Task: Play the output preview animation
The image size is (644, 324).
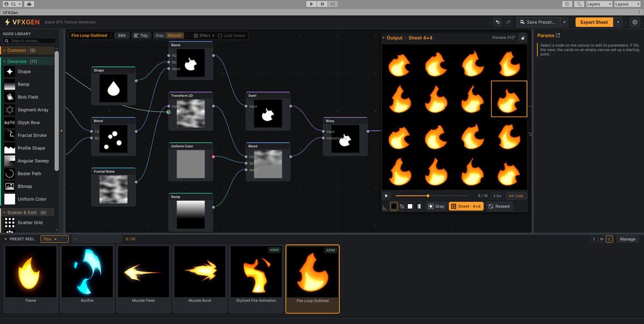Action: [386, 196]
